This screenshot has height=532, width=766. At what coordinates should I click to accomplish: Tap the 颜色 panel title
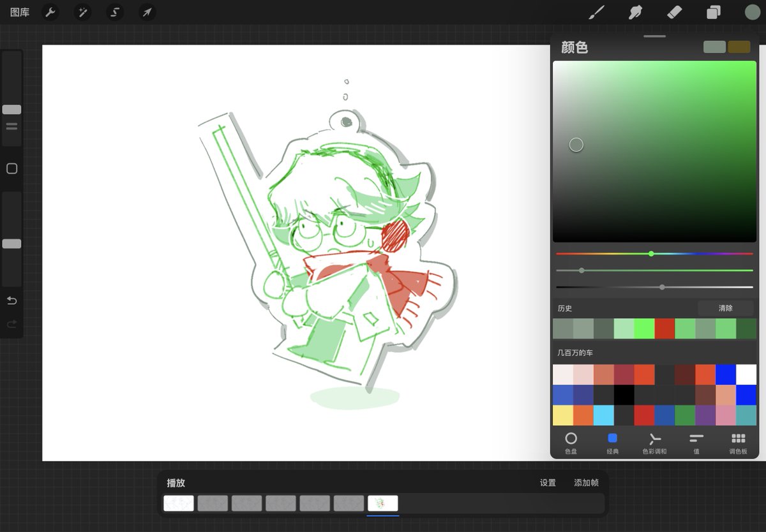pyautogui.click(x=574, y=47)
